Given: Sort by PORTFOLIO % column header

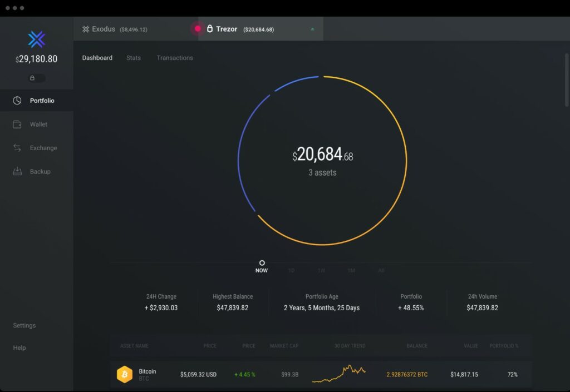Looking at the screenshot, I should (x=504, y=346).
